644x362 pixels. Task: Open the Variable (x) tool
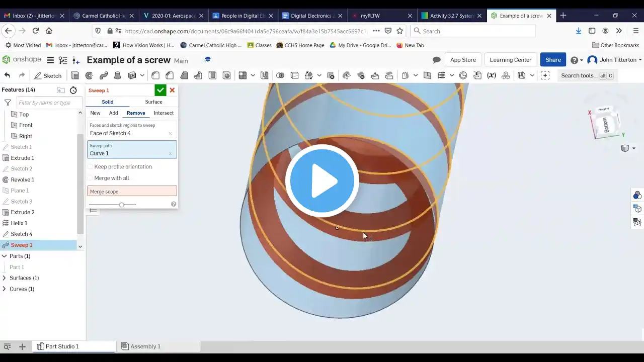coord(492,75)
